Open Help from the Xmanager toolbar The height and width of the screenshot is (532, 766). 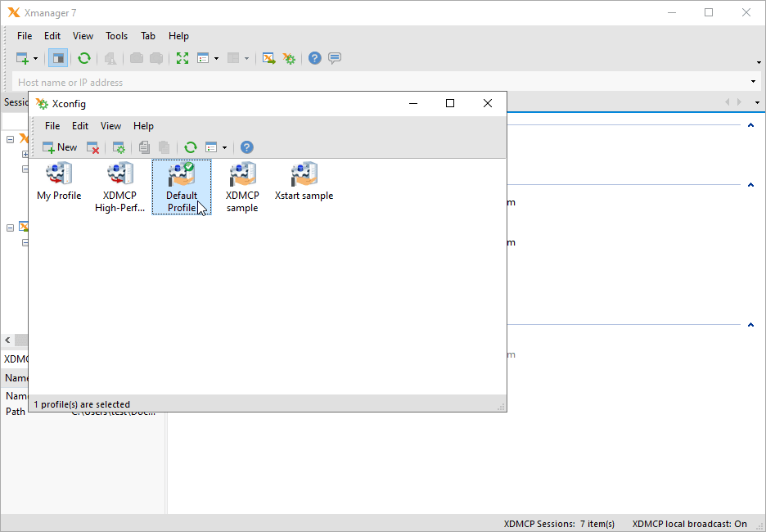point(314,59)
